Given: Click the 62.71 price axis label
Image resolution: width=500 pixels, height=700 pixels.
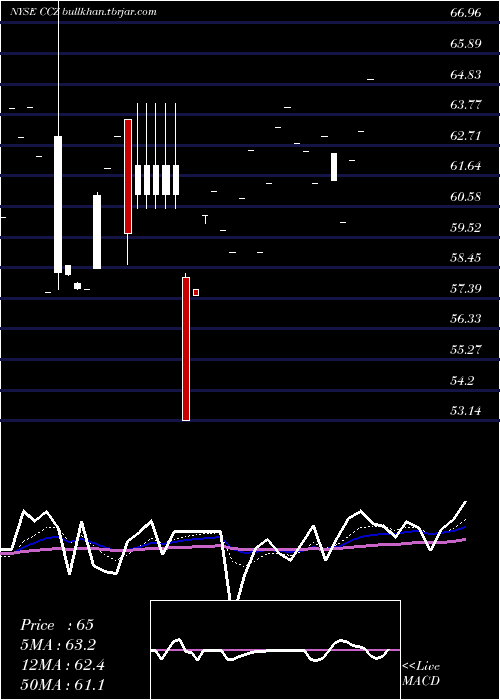Looking at the screenshot, I should [x=466, y=136].
